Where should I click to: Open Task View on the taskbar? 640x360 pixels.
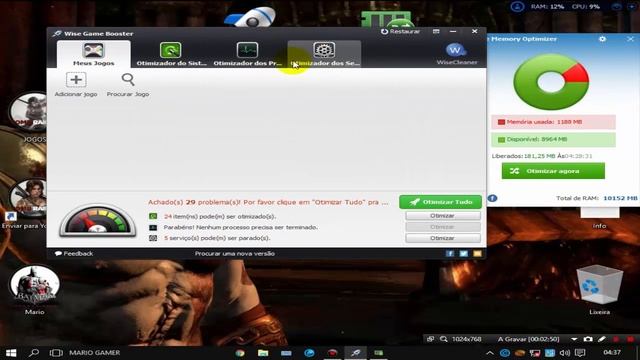tap(56, 353)
